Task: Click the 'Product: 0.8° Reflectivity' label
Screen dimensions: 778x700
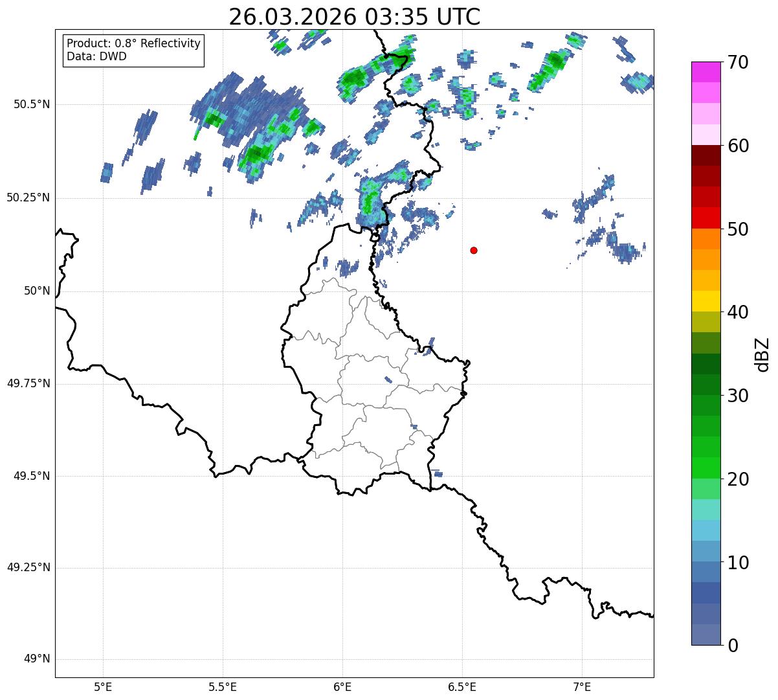Action: [x=134, y=43]
